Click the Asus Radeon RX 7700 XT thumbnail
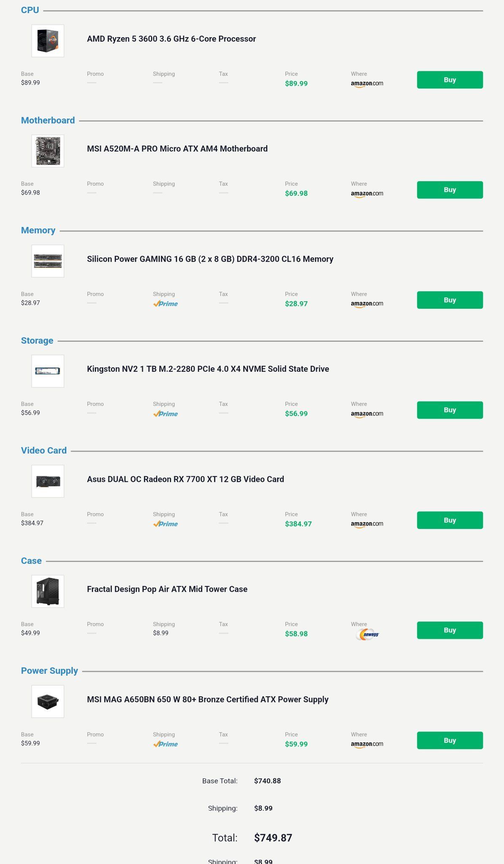The width and height of the screenshot is (504, 864). pos(48,481)
